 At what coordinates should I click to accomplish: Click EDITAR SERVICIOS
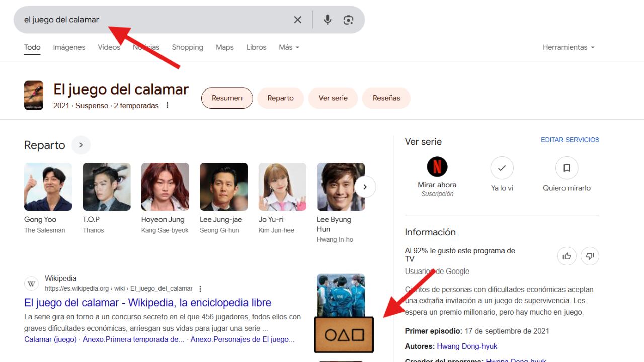click(570, 140)
